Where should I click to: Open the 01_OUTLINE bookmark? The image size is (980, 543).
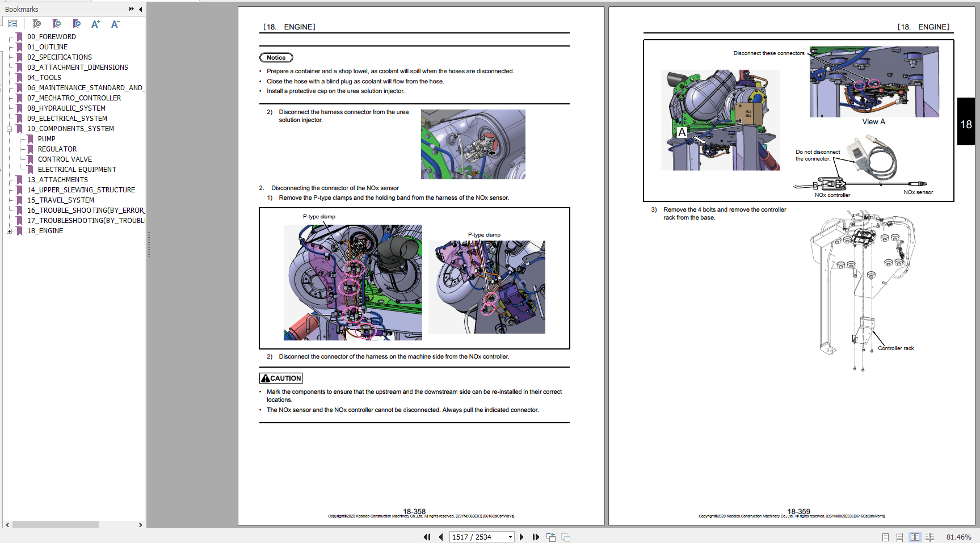[x=47, y=47]
